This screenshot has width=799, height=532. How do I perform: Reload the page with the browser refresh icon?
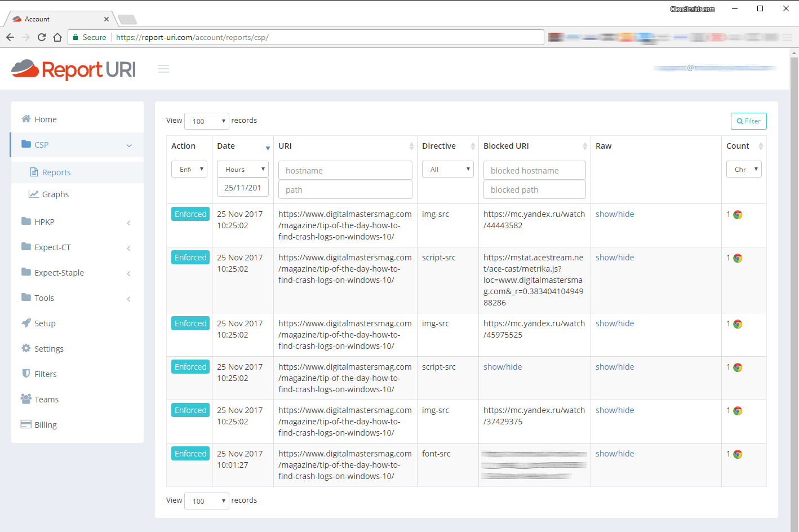click(42, 37)
